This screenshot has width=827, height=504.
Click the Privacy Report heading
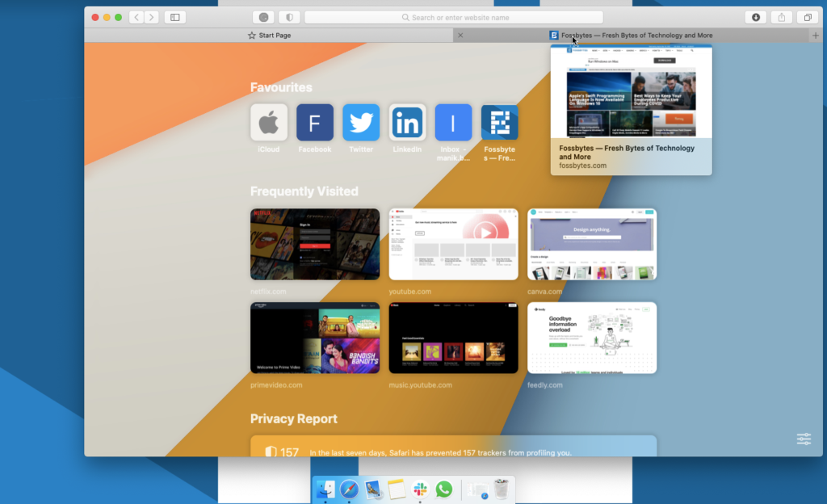coord(294,418)
